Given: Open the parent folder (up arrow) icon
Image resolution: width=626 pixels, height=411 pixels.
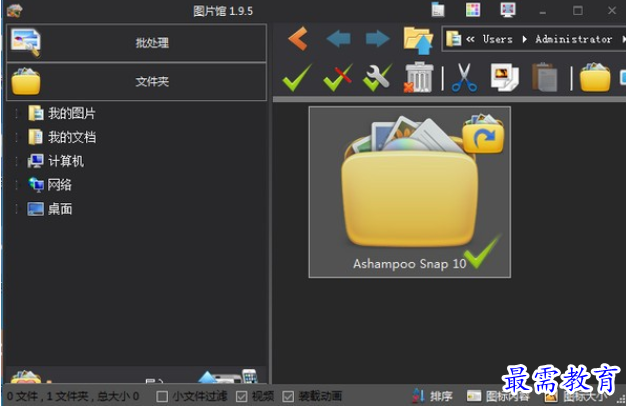Looking at the screenshot, I should pyautogui.click(x=418, y=40).
